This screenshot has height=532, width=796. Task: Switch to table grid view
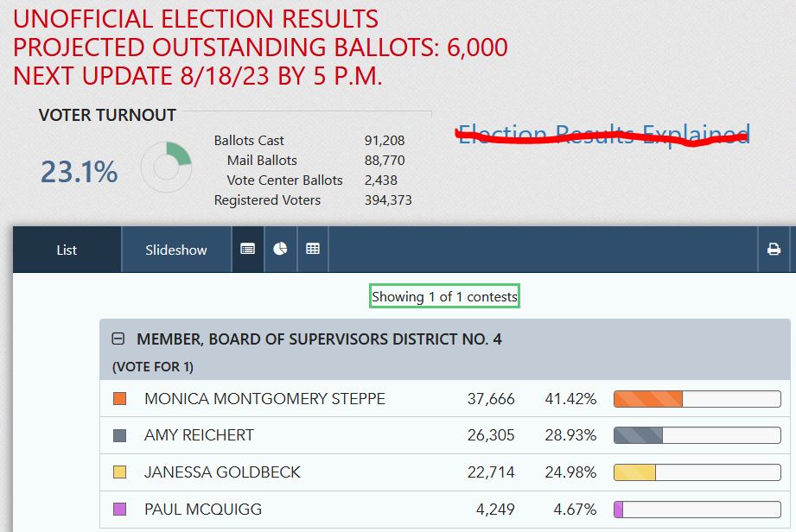pos(313,250)
